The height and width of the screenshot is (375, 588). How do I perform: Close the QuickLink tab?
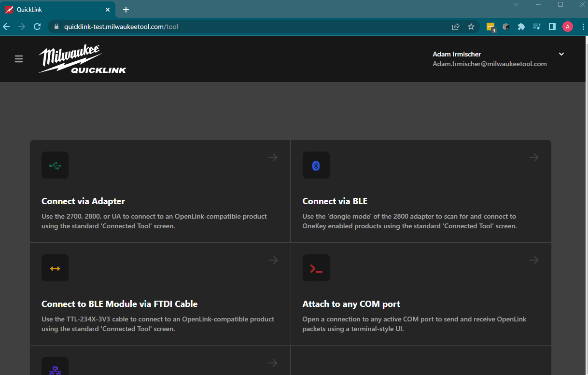click(107, 10)
